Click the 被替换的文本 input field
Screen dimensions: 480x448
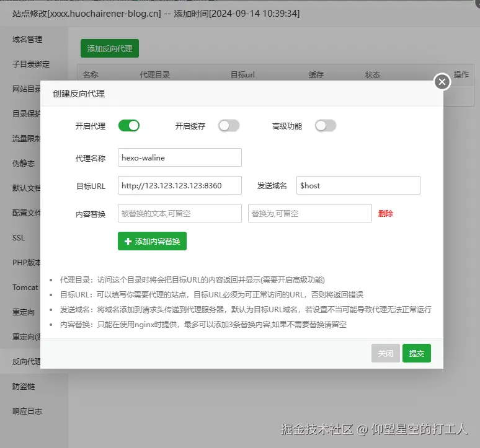pos(180,213)
